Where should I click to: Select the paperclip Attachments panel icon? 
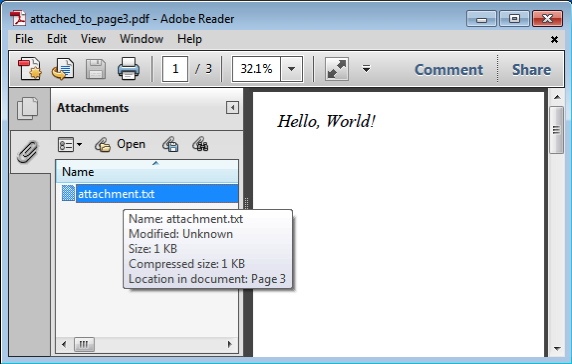pos(28,152)
